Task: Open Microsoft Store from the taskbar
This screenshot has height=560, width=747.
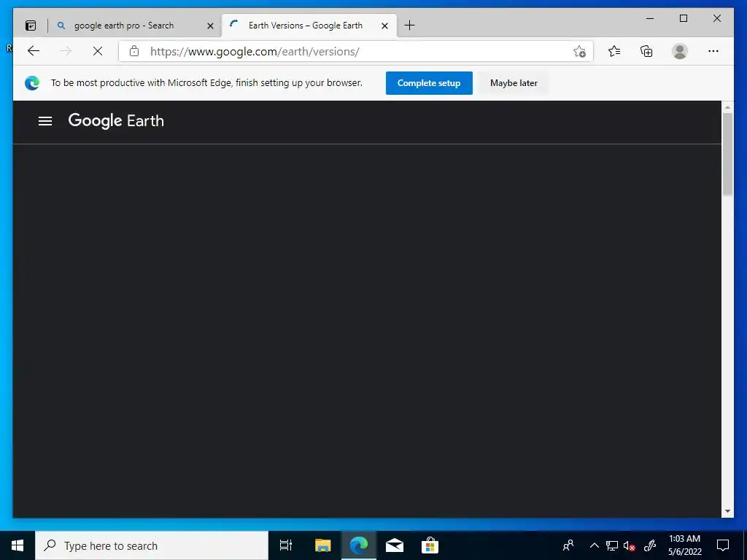Action: tap(430, 545)
